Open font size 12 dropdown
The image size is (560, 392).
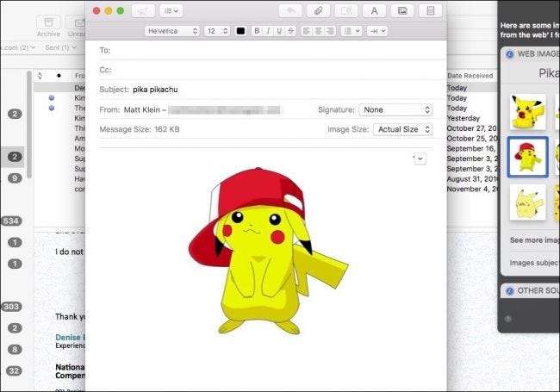(217, 31)
